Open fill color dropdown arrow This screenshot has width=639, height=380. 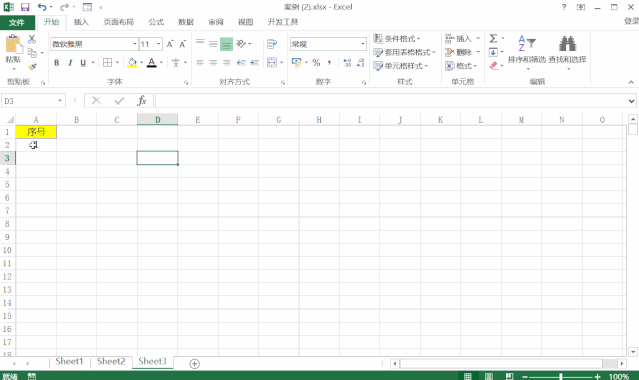click(141, 63)
